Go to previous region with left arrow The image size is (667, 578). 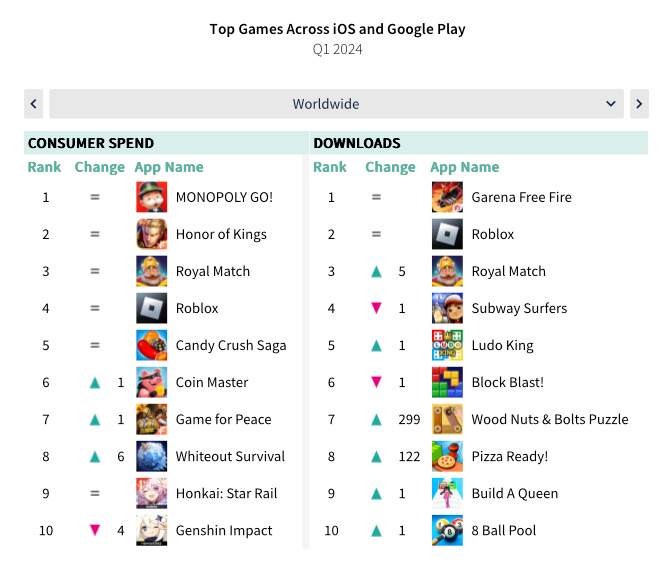click(x=34, y=104)
